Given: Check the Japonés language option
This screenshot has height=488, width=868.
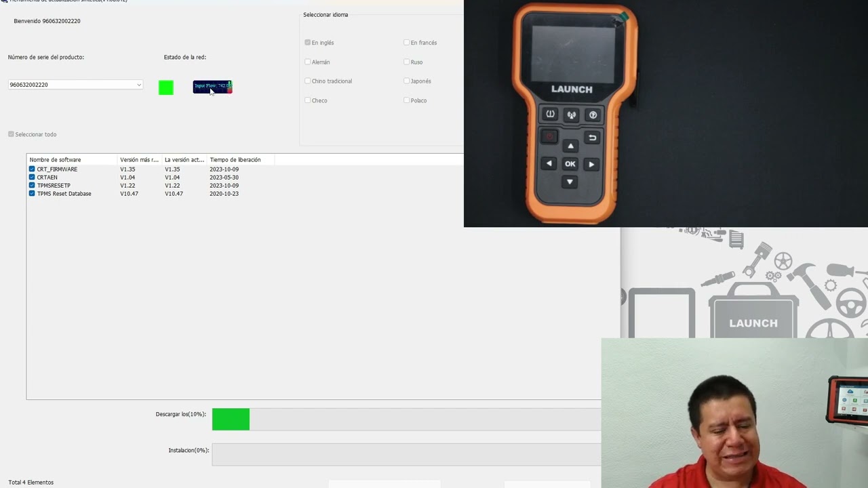Looking at the screenshot, I should 407,81.
